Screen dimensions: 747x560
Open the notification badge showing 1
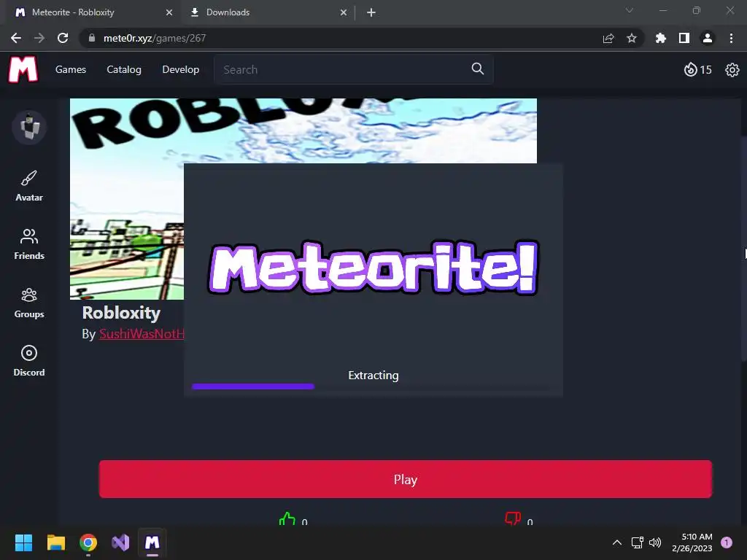point(727,542)
